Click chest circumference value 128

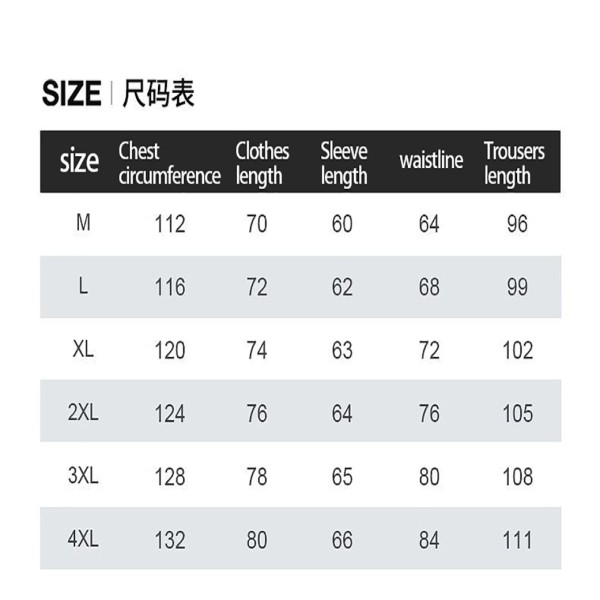click(170, 477)
